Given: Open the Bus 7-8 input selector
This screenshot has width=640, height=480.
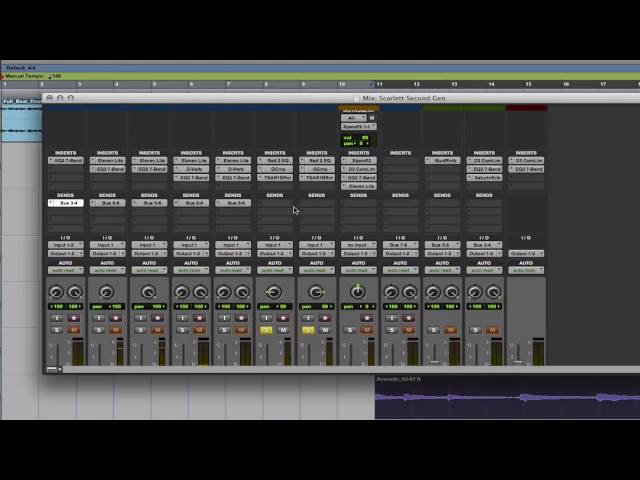Looking at the screenshot, I should [400, 245].
